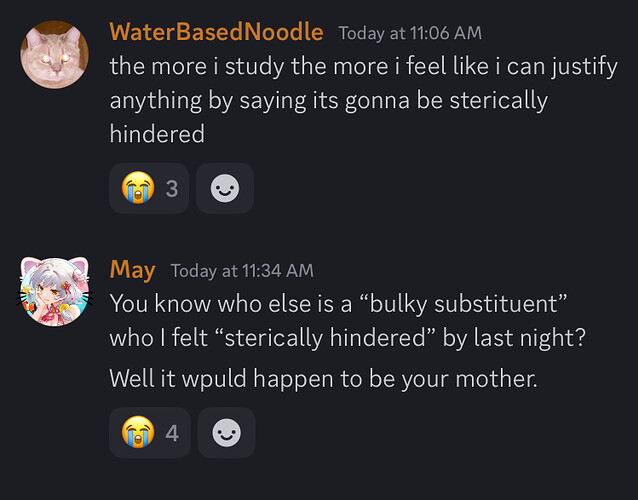Toggle crying reaction with count 3
Screen dimensions: 638x500
click(x=149, y=188)
